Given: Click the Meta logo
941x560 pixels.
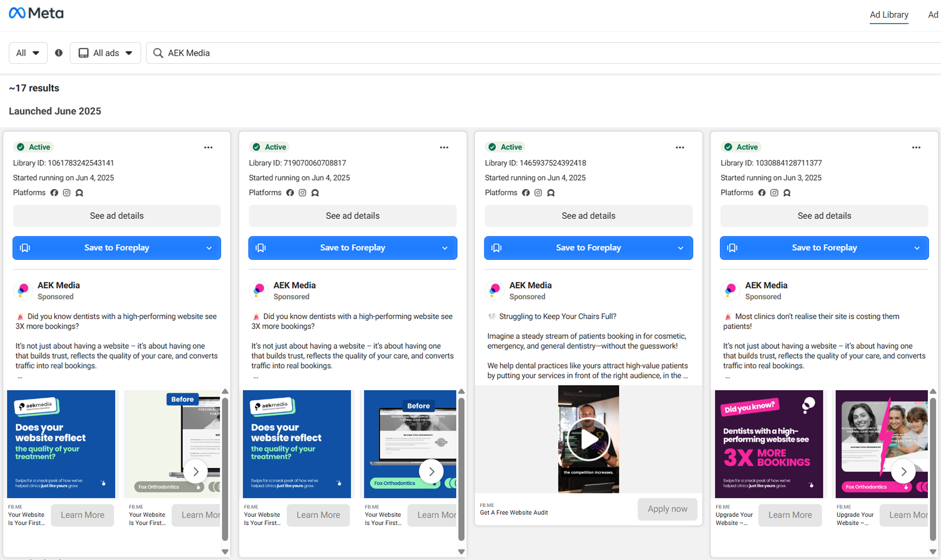Looking at the screenshot, I should [36, 13].
